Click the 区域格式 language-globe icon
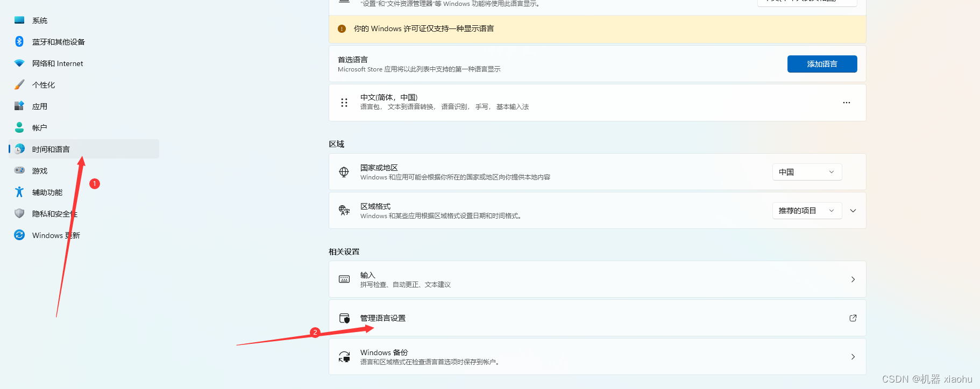980x389 pixels. point(344,211)
